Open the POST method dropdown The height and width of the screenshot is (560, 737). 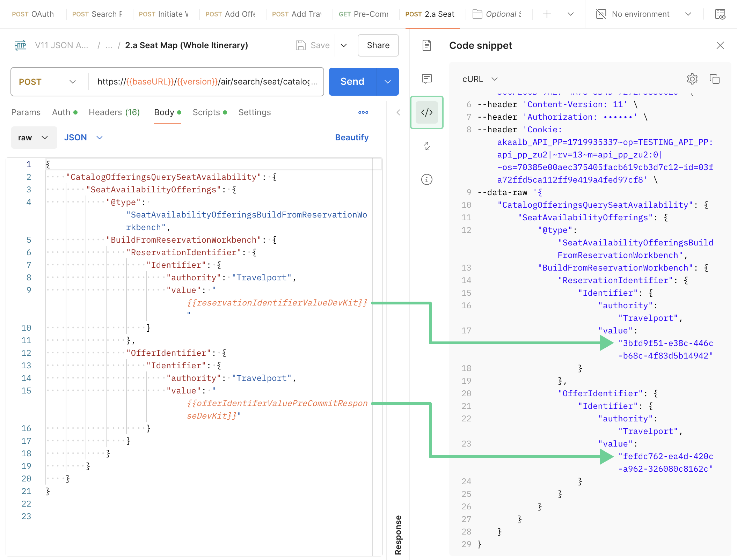[x=47, y=82]
